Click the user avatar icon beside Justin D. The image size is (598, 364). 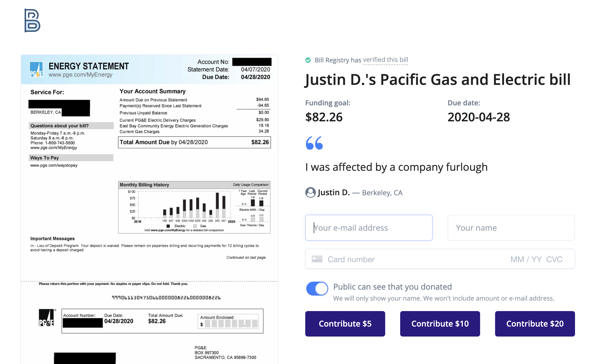[310, 192]
